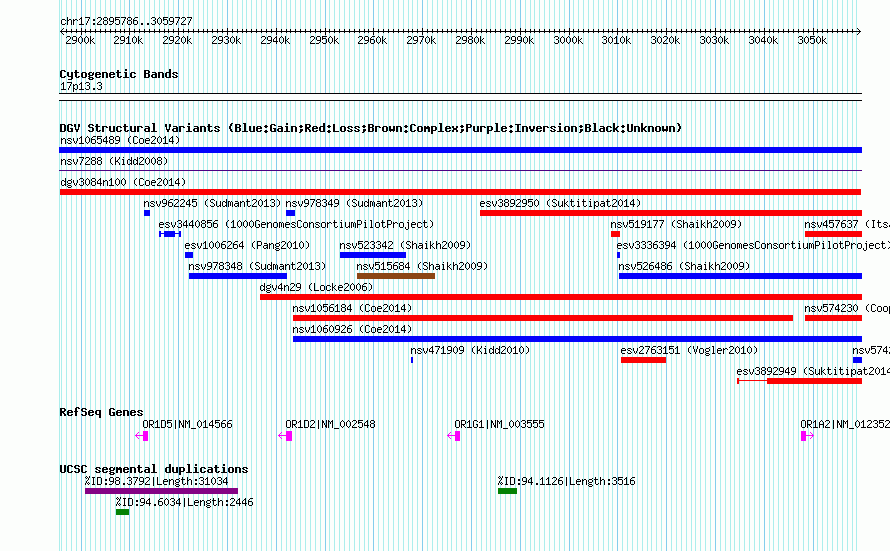Click the '17p13.3' band label
Image resolution: width=890 pixels, height=551 pixels.
point(81,86)
